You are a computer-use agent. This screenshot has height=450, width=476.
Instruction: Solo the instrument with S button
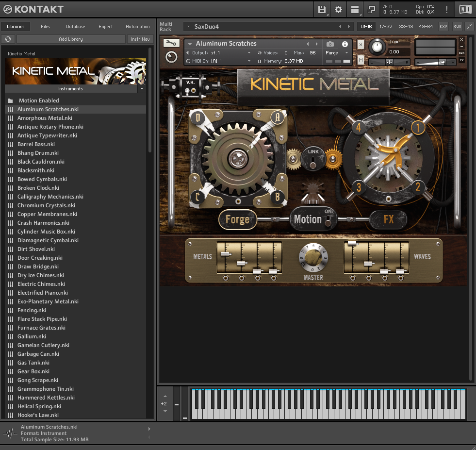coord(361,45)
